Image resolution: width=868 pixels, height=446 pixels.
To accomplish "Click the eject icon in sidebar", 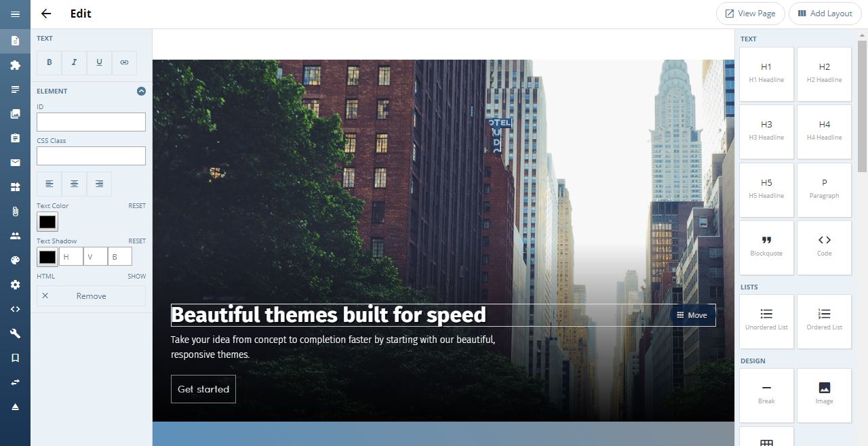I will click(15, 407).
